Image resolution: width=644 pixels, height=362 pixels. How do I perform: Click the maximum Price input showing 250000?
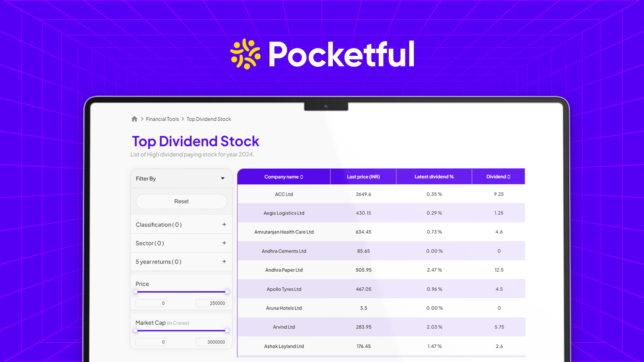click(211, 303)
